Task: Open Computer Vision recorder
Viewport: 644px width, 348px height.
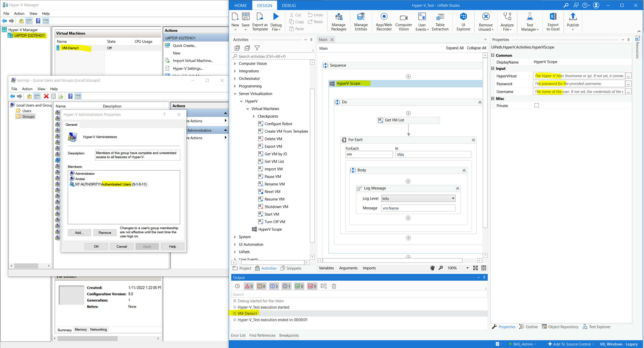Action: 404,22
